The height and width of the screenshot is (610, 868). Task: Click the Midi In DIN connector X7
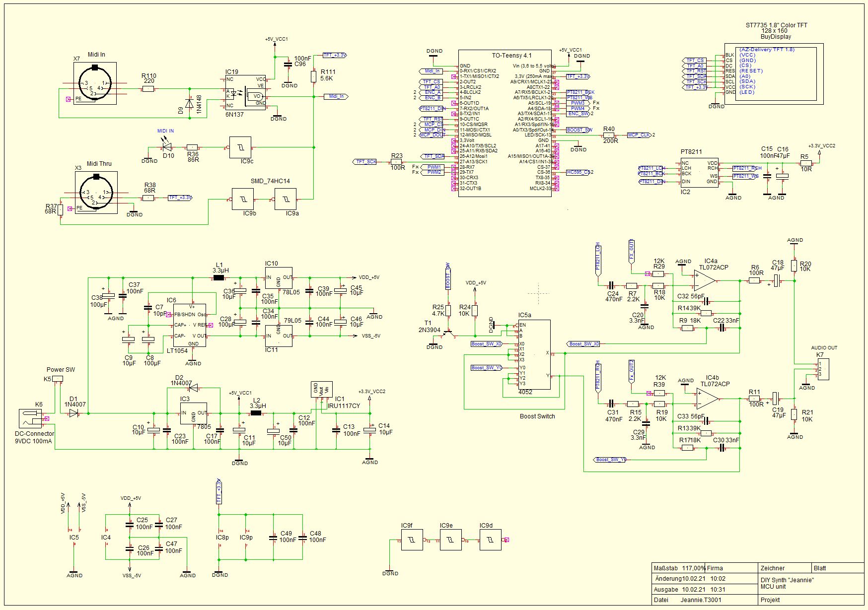tap(95, 83)
